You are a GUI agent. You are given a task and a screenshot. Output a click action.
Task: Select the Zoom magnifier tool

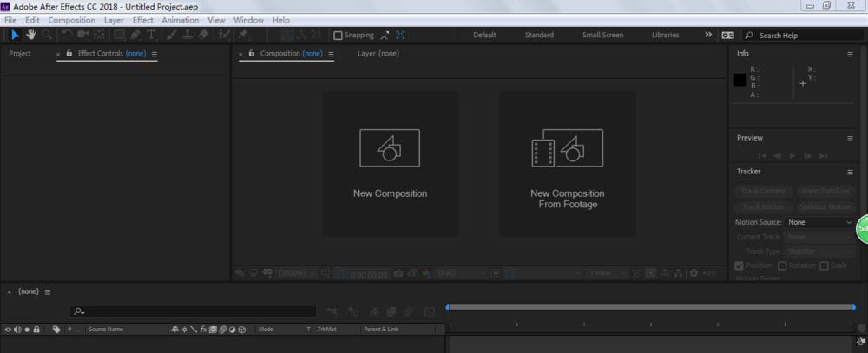[47, 35]
